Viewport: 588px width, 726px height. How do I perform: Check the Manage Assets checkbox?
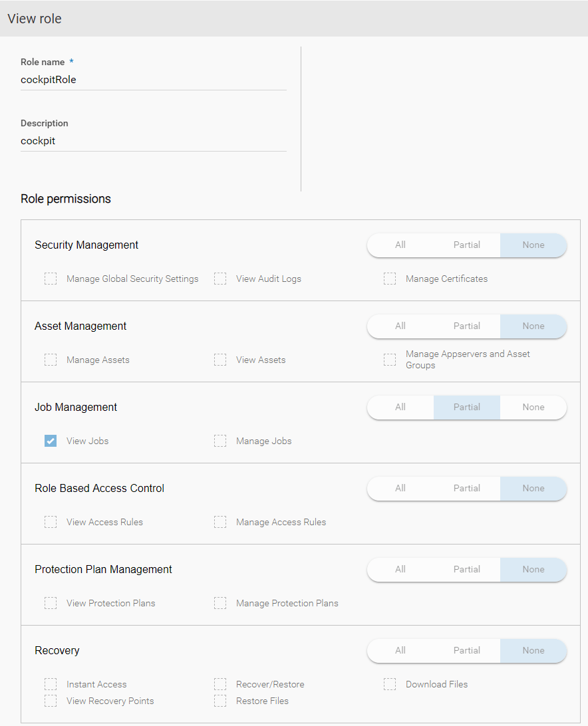pyautogui.click(x=51, y=360)
